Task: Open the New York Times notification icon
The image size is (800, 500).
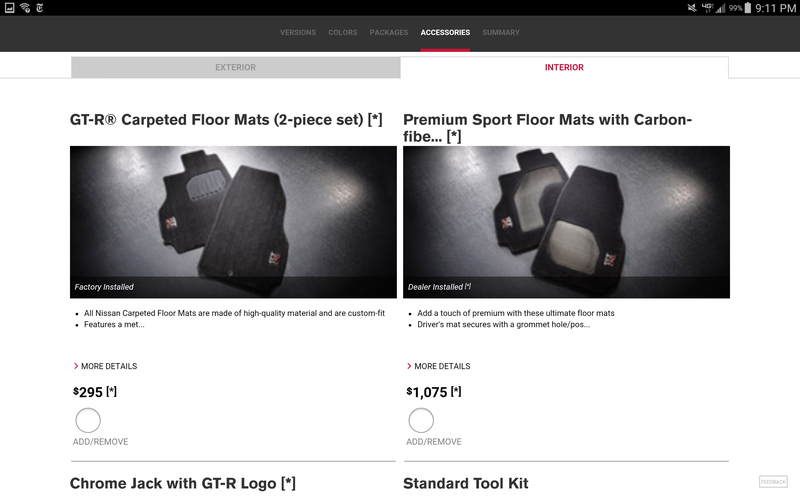Action: [x=39, y=8]
